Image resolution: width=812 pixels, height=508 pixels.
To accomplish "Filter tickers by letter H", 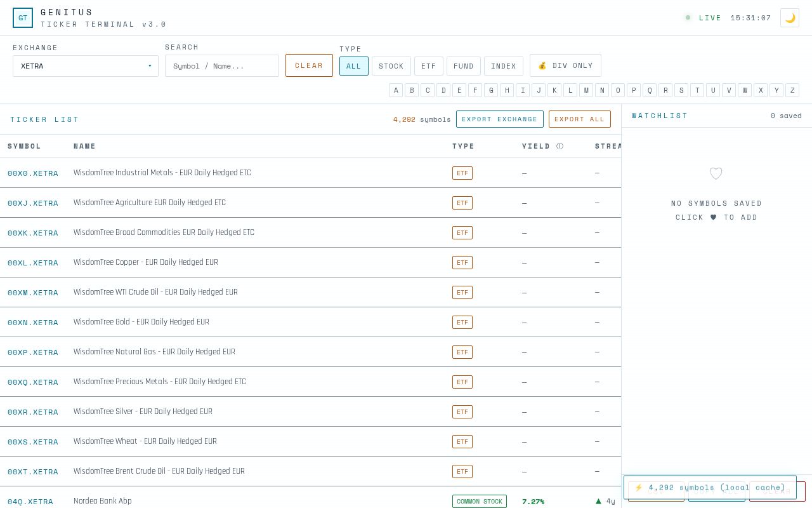I will 507,90.
